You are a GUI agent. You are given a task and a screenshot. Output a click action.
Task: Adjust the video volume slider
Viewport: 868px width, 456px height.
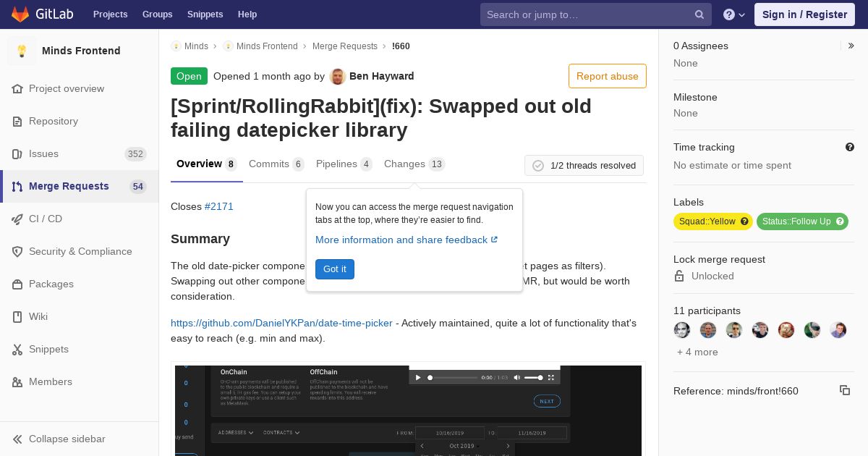point(533,377)
